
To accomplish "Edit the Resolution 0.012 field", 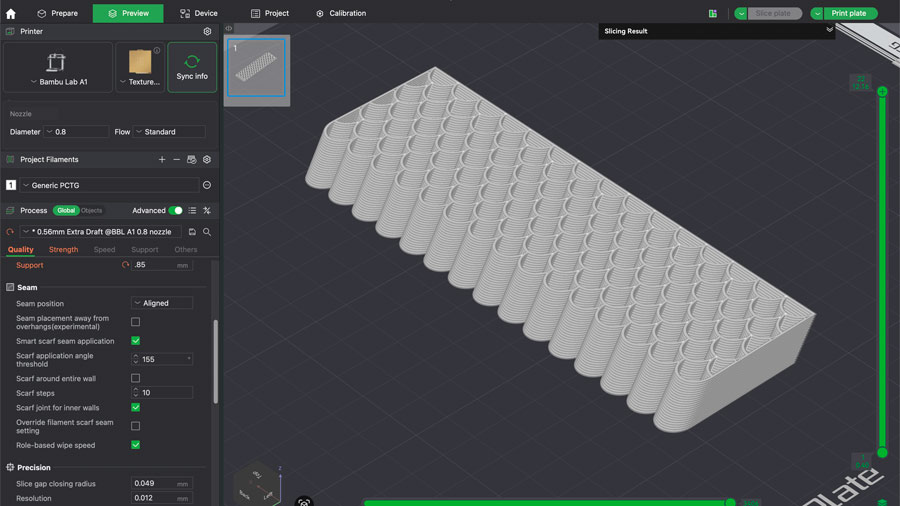I will (161, 498).
